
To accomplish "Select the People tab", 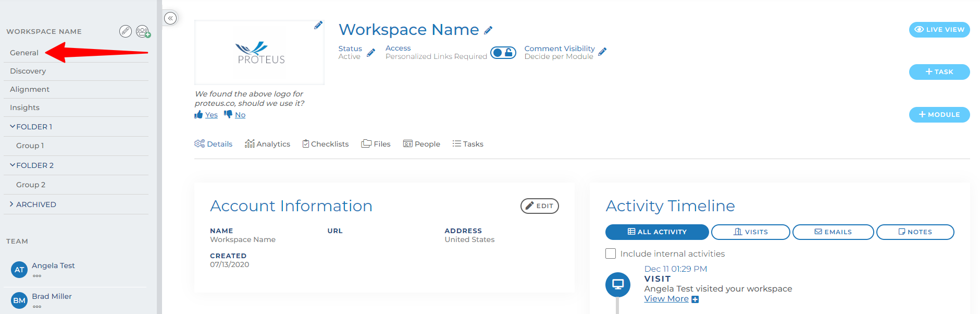I will (x=421, y=144).
